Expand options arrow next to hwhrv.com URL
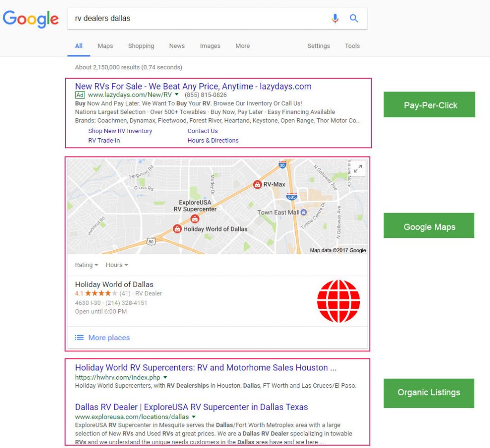The image size is (490, 448). click(165, 377)
